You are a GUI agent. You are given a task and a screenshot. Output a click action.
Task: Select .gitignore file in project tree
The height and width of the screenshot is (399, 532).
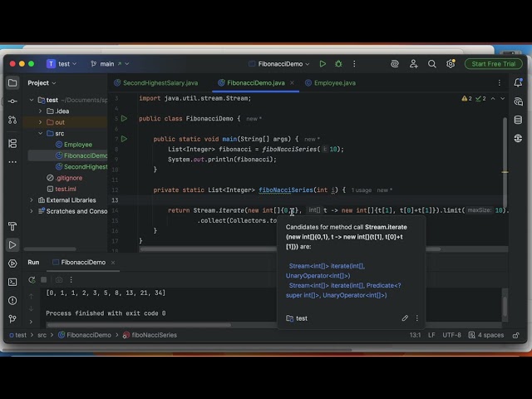coord(65,178)
